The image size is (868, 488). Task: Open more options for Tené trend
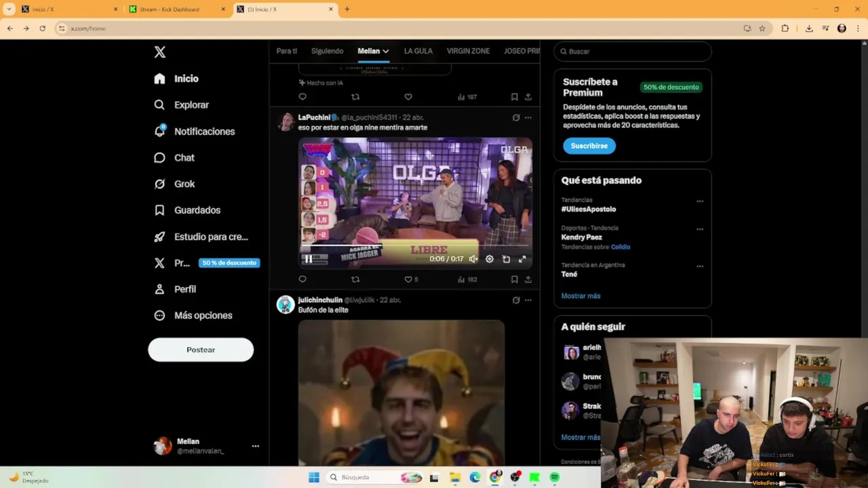[700, 266]
